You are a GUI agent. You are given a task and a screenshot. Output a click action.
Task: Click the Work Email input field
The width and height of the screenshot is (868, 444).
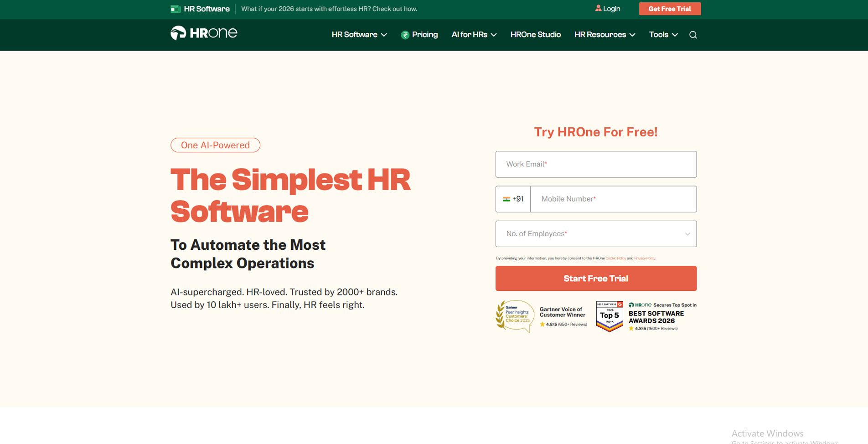coord(596,164)
